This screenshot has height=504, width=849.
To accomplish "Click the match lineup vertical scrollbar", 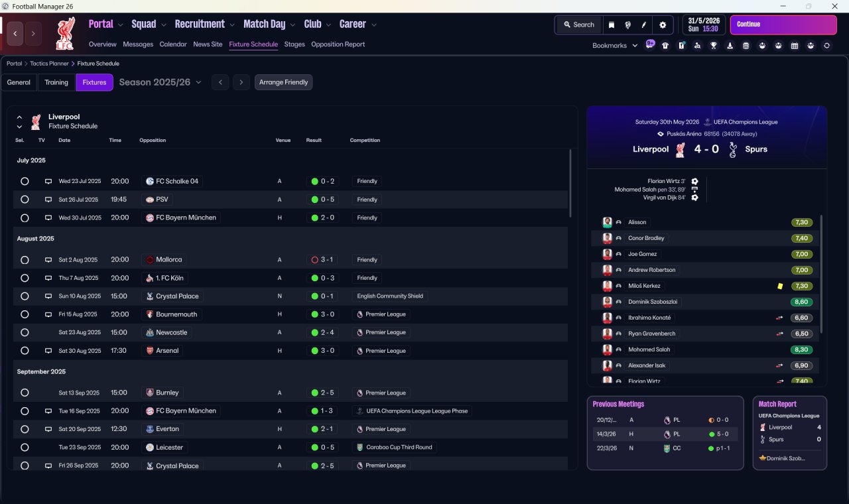I will pos(821,273).
